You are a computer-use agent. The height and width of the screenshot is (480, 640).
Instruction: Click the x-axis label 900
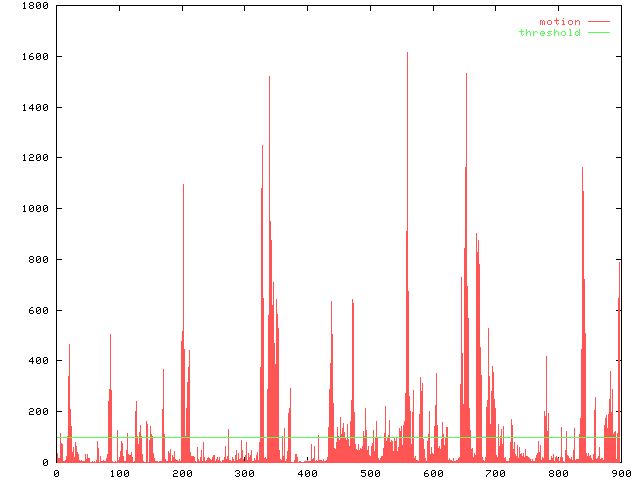coord(620,473)
